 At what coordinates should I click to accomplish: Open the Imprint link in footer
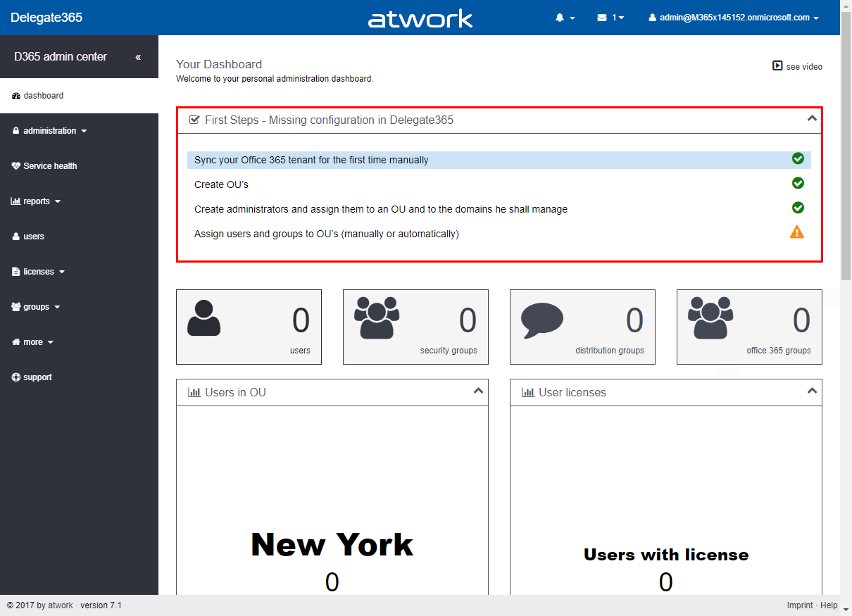799,605
